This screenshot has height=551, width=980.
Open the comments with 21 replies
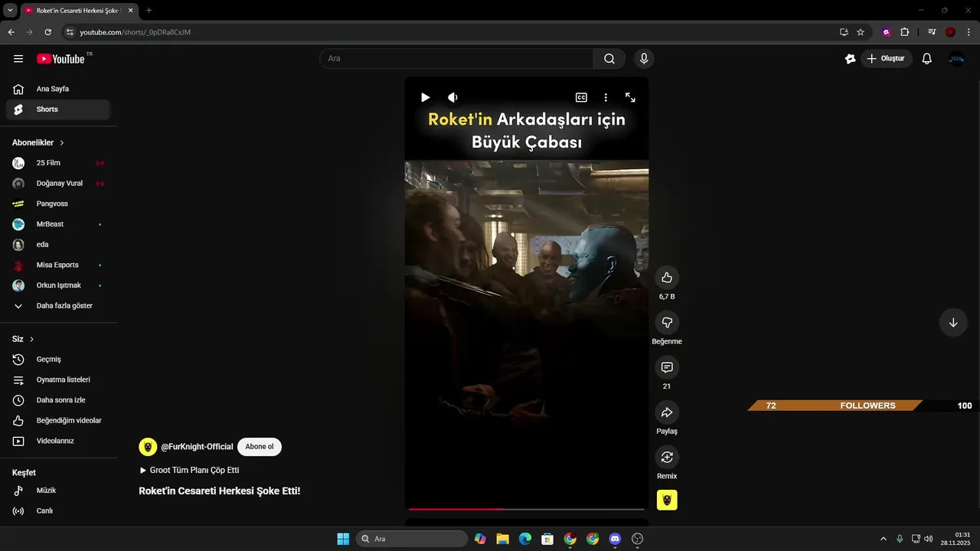point(667,367)
